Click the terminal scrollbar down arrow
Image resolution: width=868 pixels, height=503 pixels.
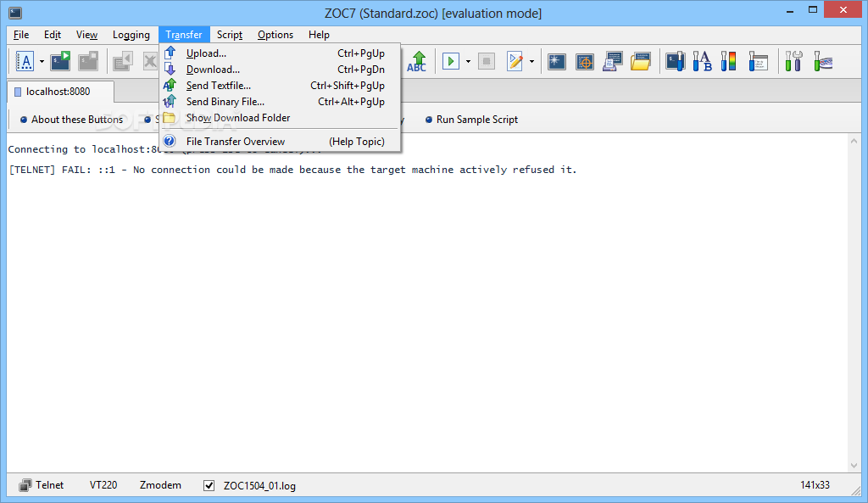854,466
